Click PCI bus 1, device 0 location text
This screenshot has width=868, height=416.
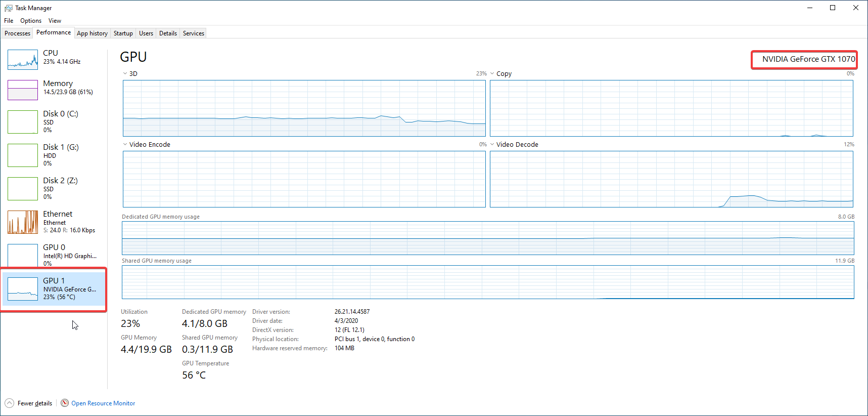tap(375, 339)
